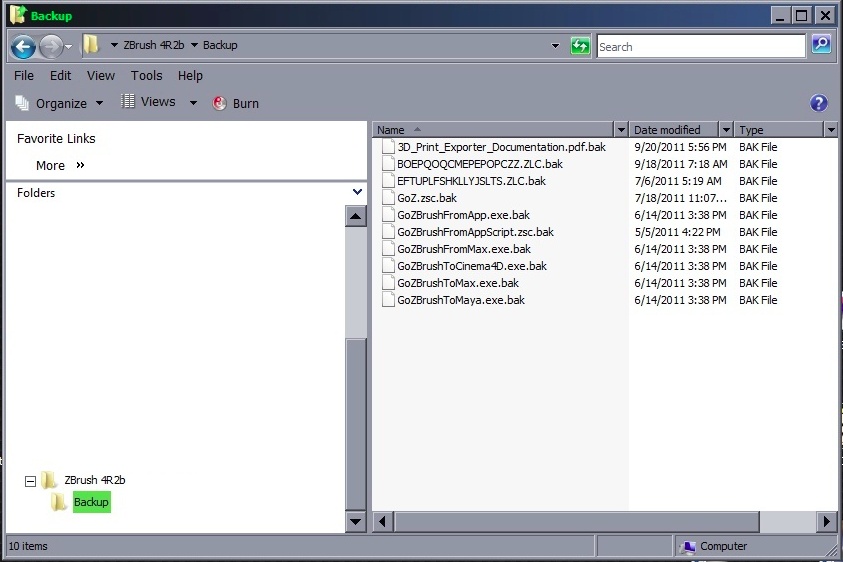
Task: Select GoZBrushFromApp.exe.bak file
Action: tap(463, 215)
